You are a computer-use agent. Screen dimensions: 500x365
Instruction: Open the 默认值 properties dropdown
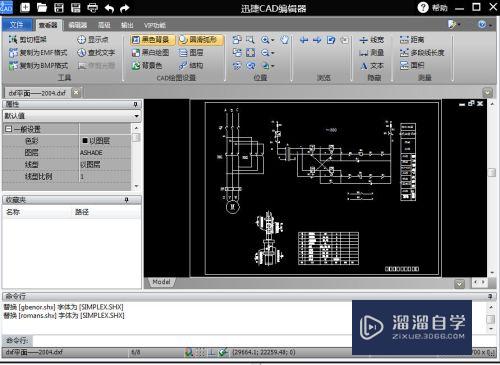pos(137,116)
